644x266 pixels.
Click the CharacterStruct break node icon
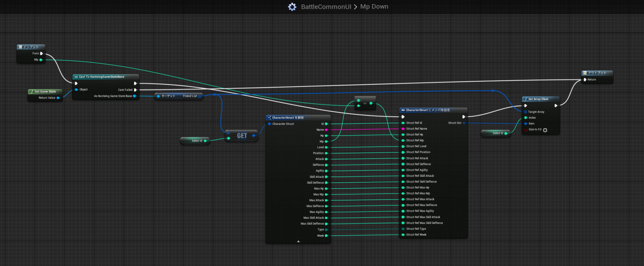point(269,117)
